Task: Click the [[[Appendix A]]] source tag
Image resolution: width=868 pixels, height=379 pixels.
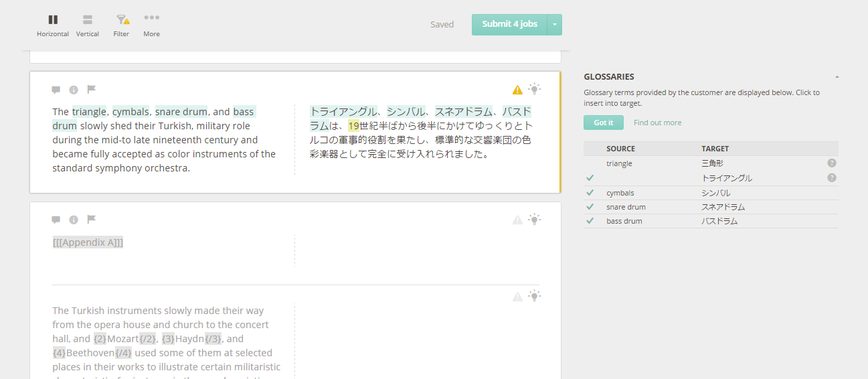Action: 88,242
